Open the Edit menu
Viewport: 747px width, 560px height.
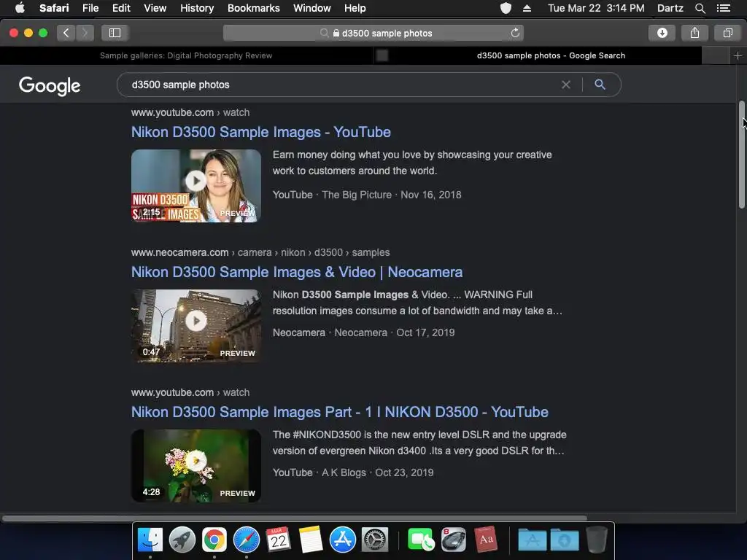point(121,8)
